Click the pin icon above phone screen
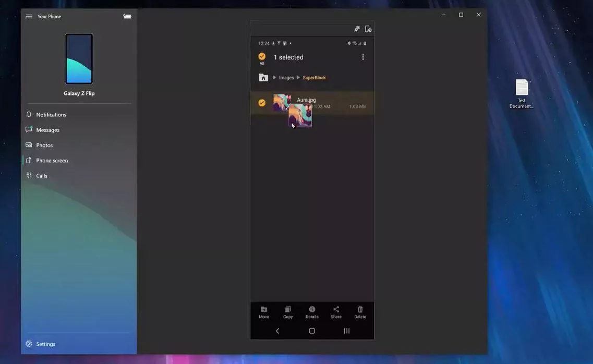Image resolution: width=593 pixels, height=364 pixels. [x=357, y=29]
